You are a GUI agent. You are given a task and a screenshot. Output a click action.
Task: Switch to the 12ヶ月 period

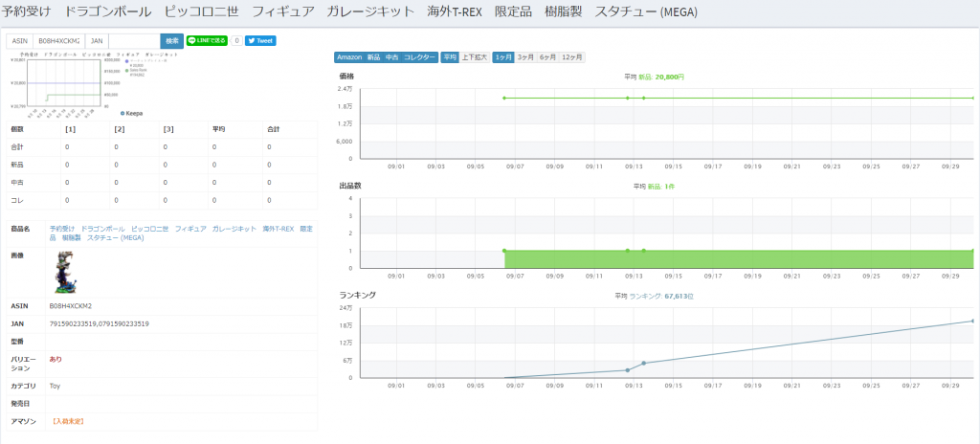572,57
